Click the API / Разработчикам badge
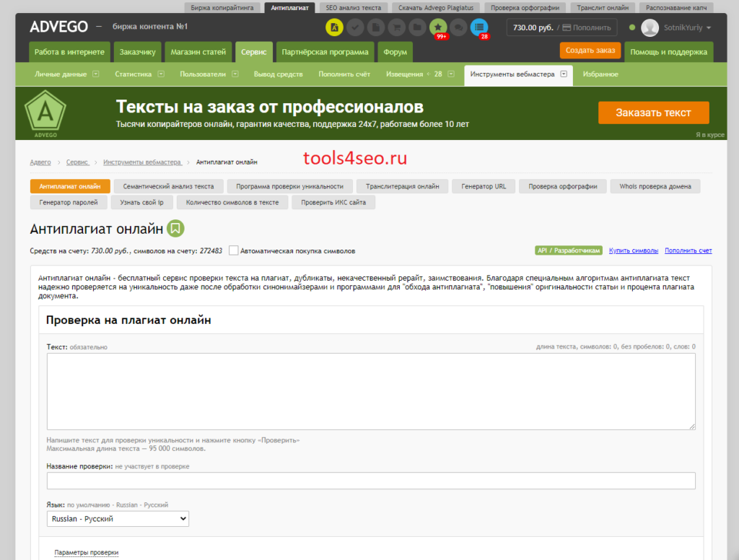This screenshot has width=739, height=560. coord(569,250)
